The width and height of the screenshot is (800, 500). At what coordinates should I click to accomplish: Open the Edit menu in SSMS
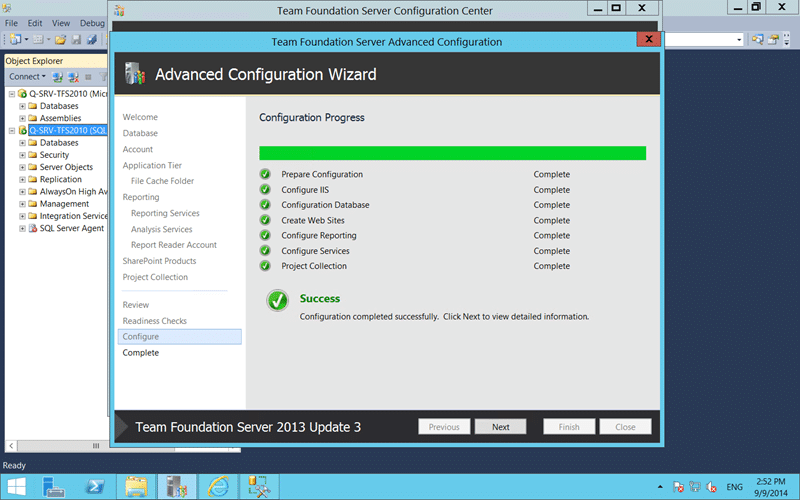[35, 23]
